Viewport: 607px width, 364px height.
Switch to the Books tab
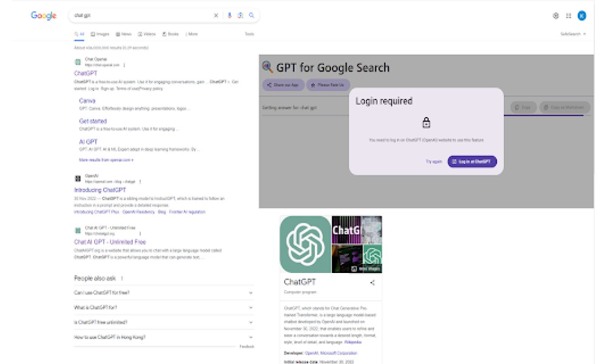(x=171, y=34)
